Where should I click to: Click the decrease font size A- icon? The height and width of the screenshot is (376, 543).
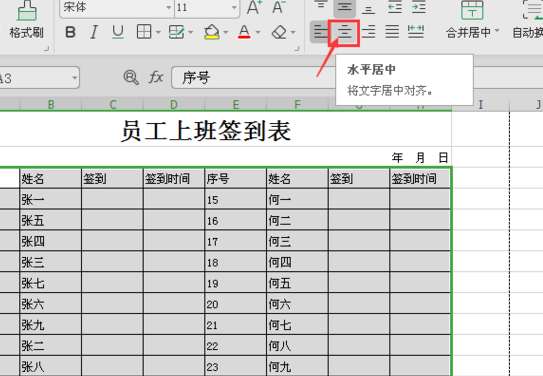pyautogui.click(x=279, y=7)
